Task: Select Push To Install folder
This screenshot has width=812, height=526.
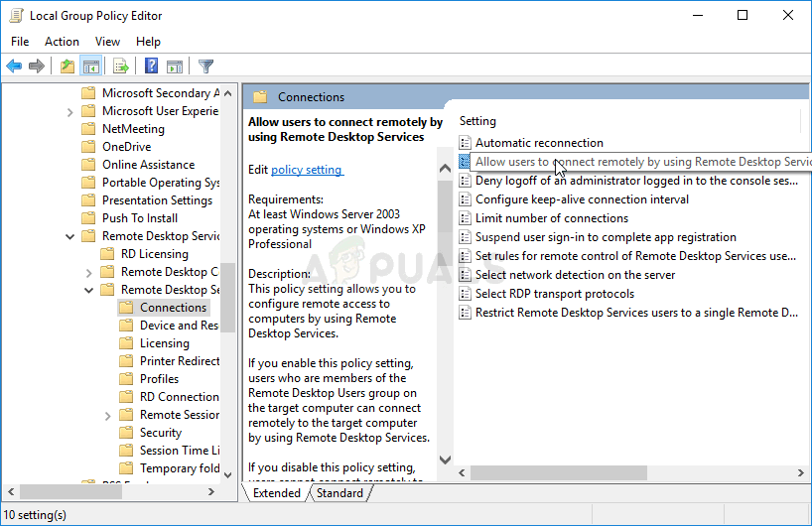Action: tap(140, 218)
